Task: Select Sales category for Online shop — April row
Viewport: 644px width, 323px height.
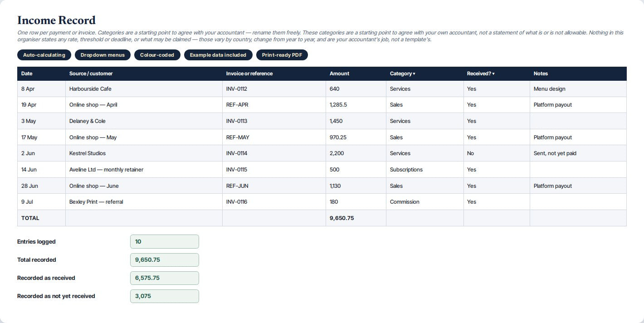Action: click(424, 105)
